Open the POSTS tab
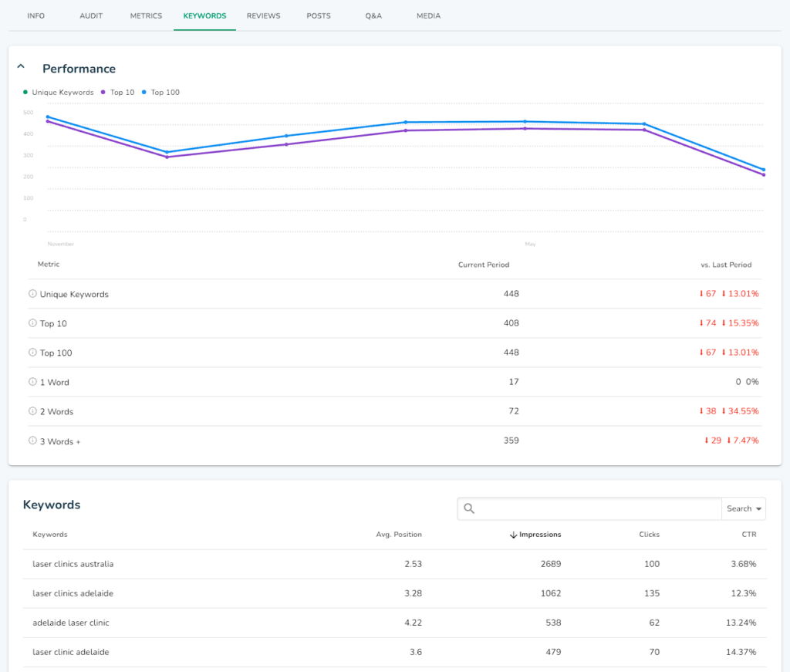Viewport: 790px width, 672px height. [x=319, y=15]
